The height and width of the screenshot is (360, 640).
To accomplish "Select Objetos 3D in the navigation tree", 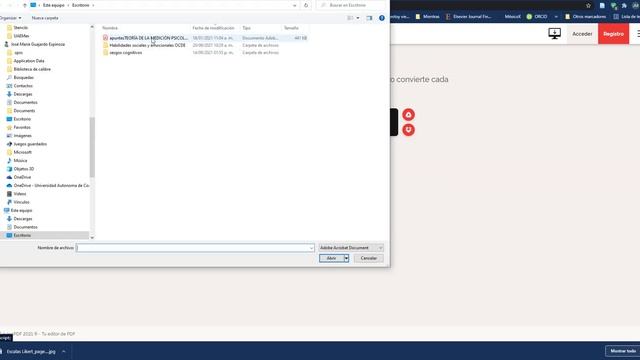I will [24, 169].
